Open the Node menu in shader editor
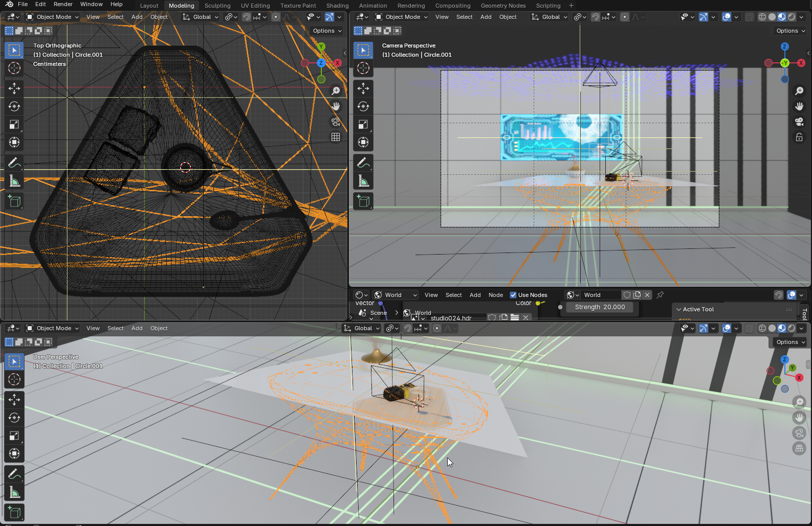The height and width of the screenshot is (526, 812). point(496,295)
